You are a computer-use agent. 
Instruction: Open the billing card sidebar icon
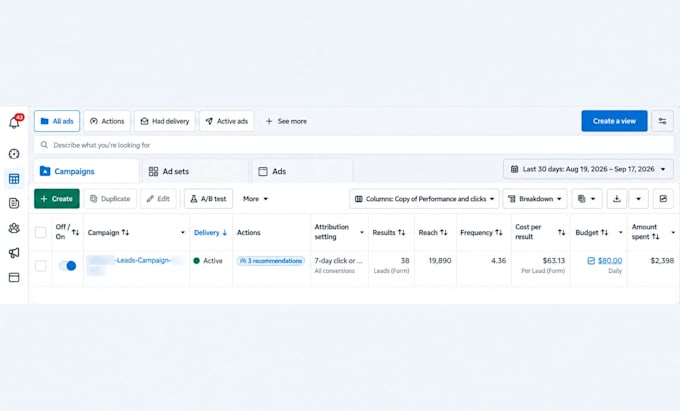pyautogui.click(x=14, y=277)
